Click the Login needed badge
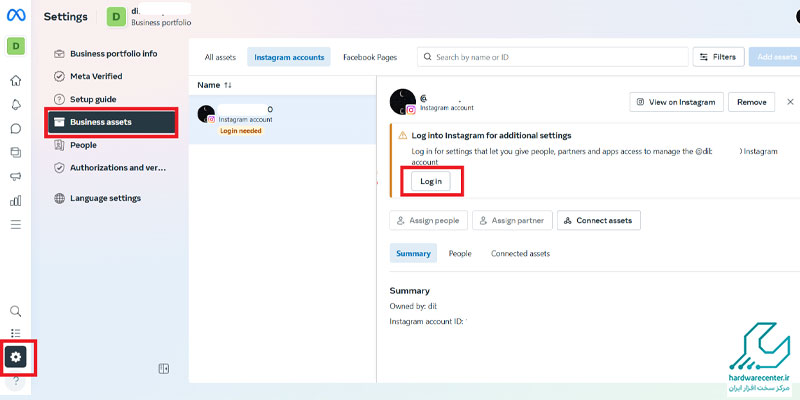Screen dimensions: 800x400 [x=240, y=131]
